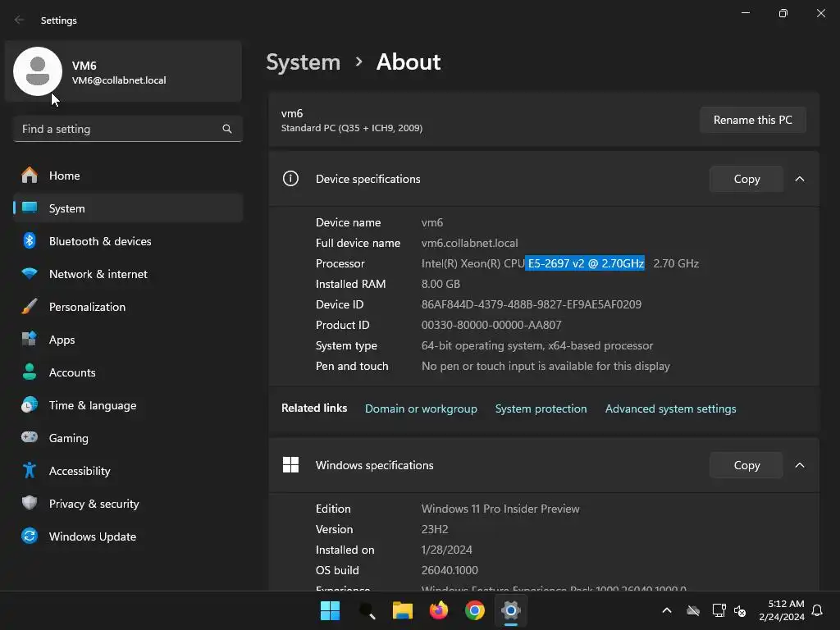
Task: Open the System protection link
Action: [541, 409]
